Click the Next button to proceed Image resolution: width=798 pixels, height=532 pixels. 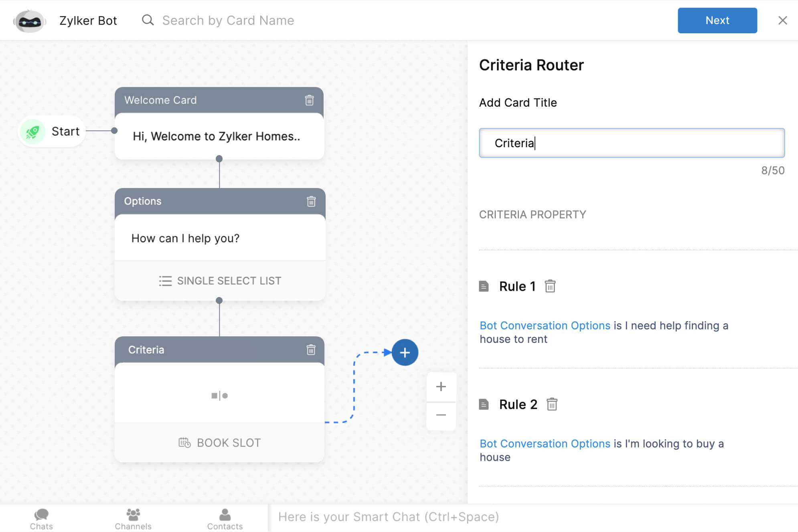(717, 20)
